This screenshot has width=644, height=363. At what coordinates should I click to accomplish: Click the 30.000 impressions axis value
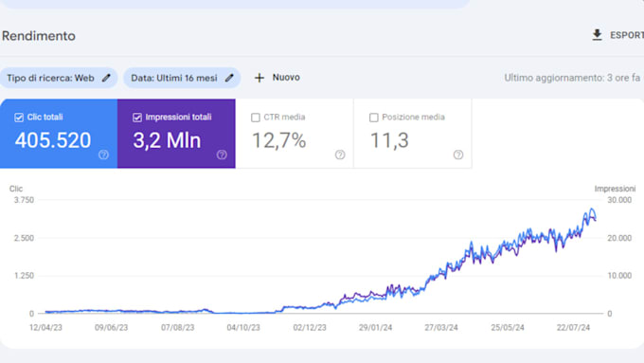619,200
